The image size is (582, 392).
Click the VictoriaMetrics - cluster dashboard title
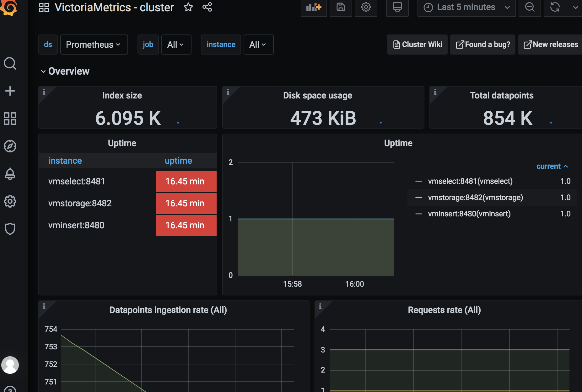[114, 7]
